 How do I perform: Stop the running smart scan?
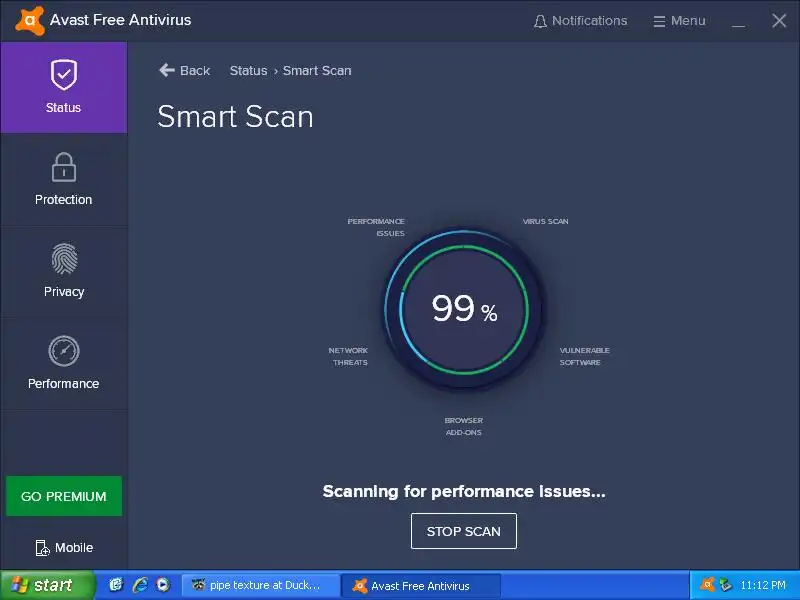[464, 531]
